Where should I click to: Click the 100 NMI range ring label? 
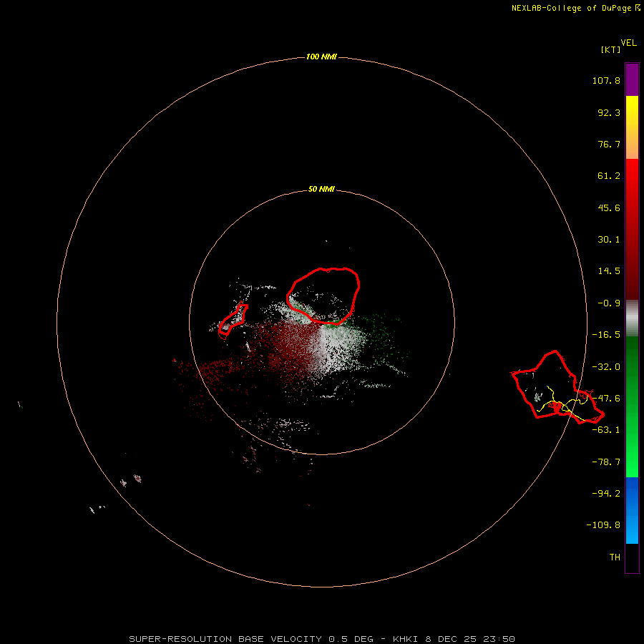pyautogui.click(x=321, y=57)
